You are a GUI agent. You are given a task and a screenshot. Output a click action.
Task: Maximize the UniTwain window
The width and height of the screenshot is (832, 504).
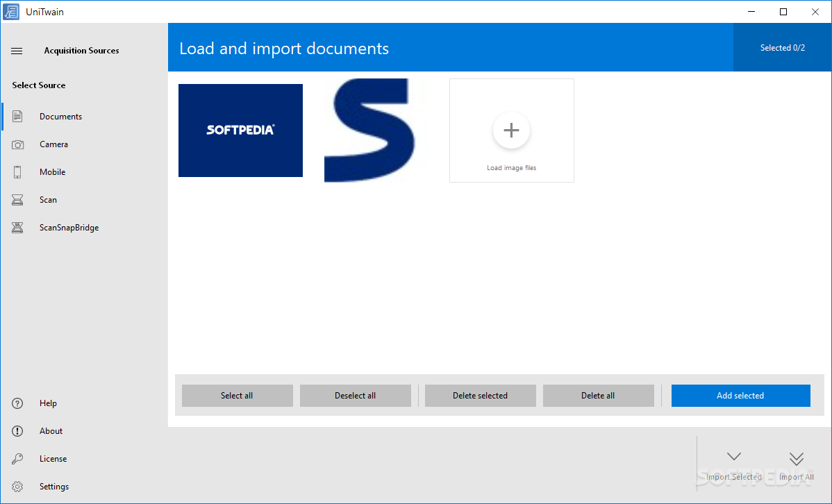[x=783, y=12]
